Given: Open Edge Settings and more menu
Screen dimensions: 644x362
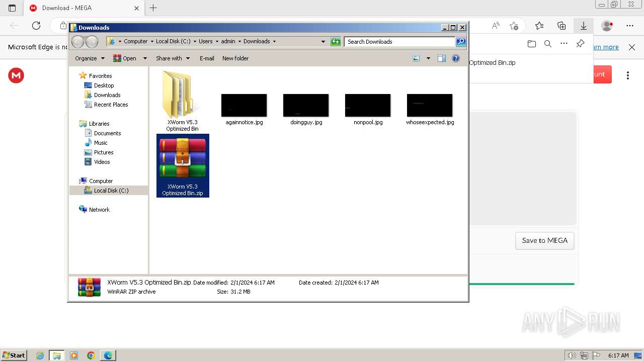Looking at the screenshot, I should (x=630, y=26).
